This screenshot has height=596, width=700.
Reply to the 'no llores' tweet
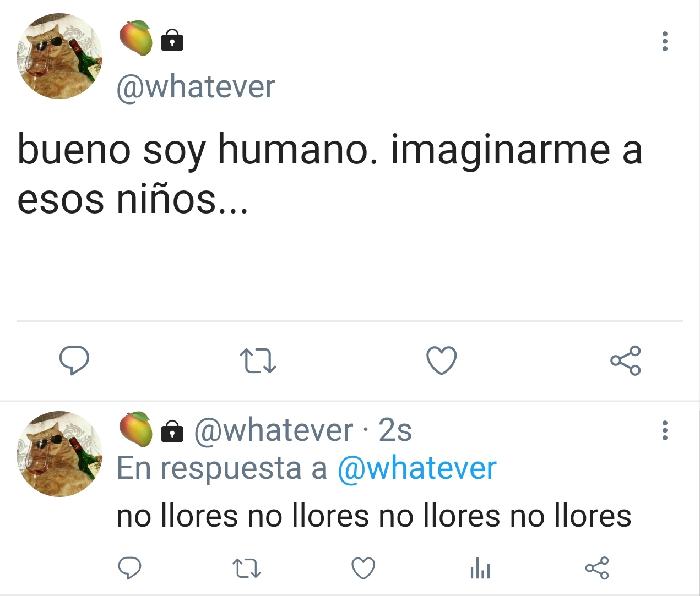point(130,568)
